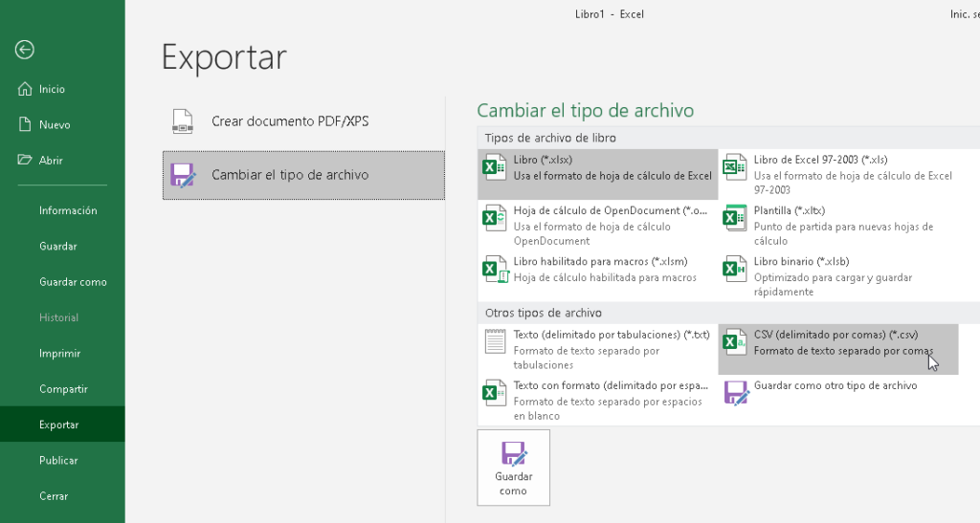Choose Hoja de cálculo de OpenDocument

(598, 226)
